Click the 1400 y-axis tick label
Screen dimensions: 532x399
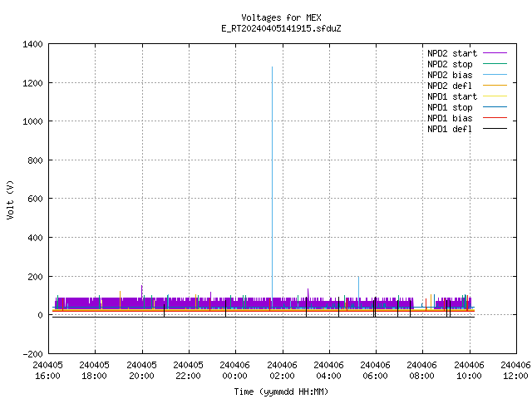32,44
